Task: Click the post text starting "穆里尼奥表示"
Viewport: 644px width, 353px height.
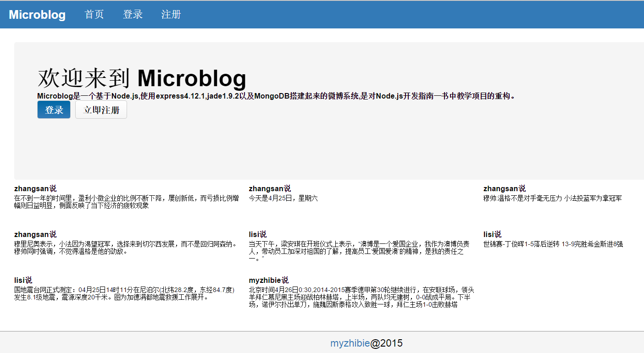Action: (x=127, y=248)
